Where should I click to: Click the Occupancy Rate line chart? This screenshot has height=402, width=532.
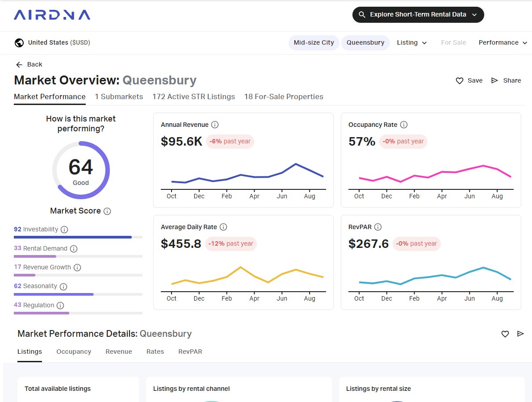tap(431, 178)
